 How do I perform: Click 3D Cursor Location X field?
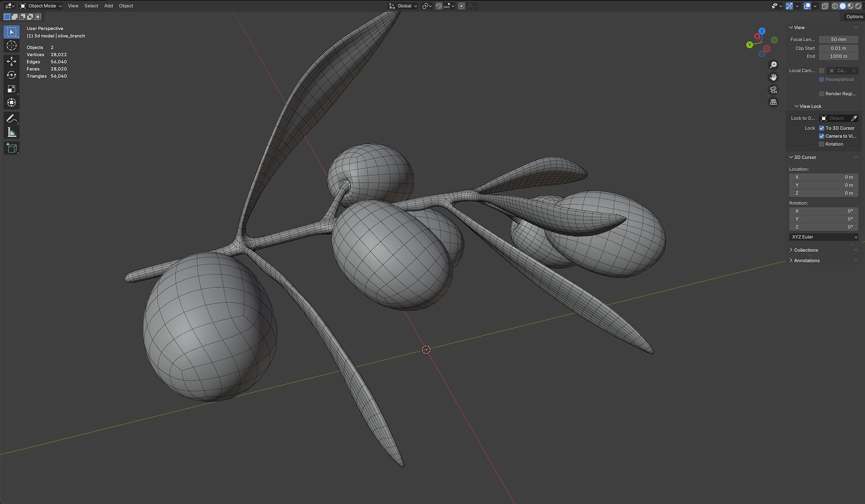point(823,177)
